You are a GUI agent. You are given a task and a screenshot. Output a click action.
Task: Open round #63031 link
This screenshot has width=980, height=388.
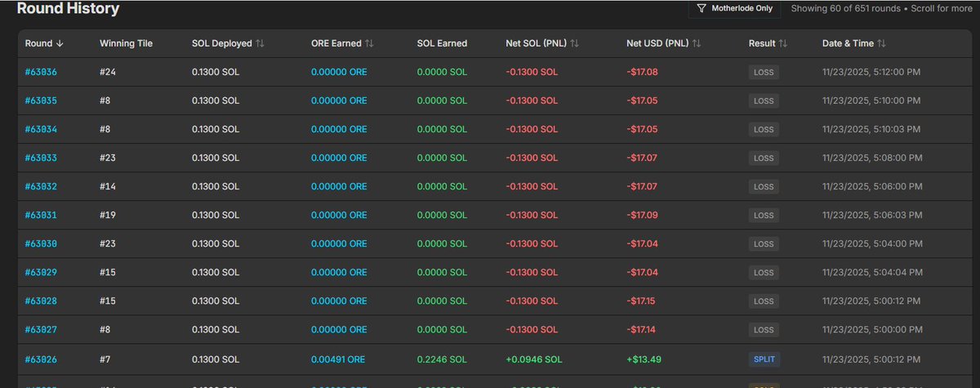point(41,215)
